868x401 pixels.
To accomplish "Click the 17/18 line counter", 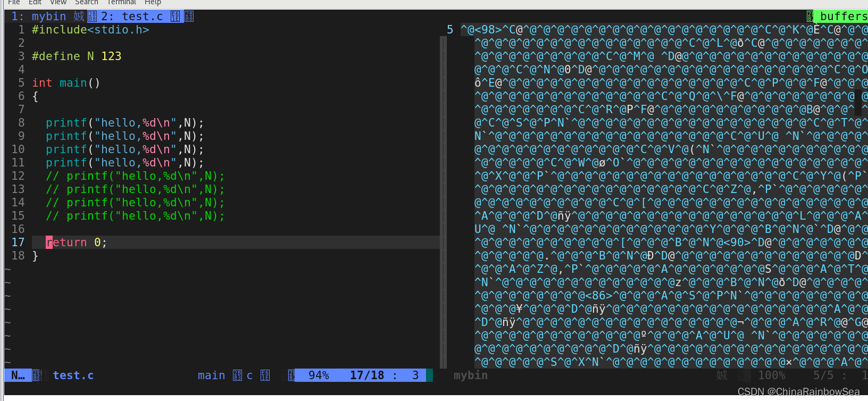I will (x=367, y=375).
